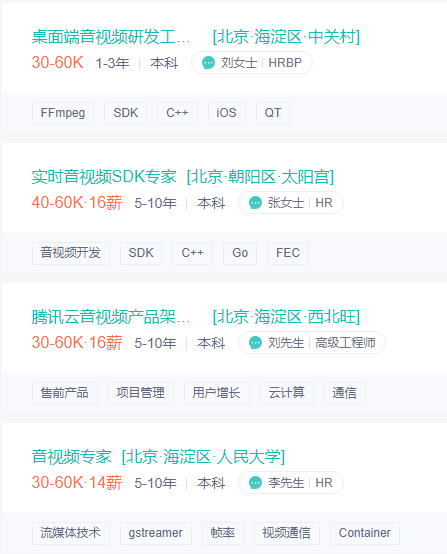This screenshot has height=554, width=447.
Task: Click 刘女士 HRBP recruiter name
Action: pyautogui.click(x=261, y=63)
